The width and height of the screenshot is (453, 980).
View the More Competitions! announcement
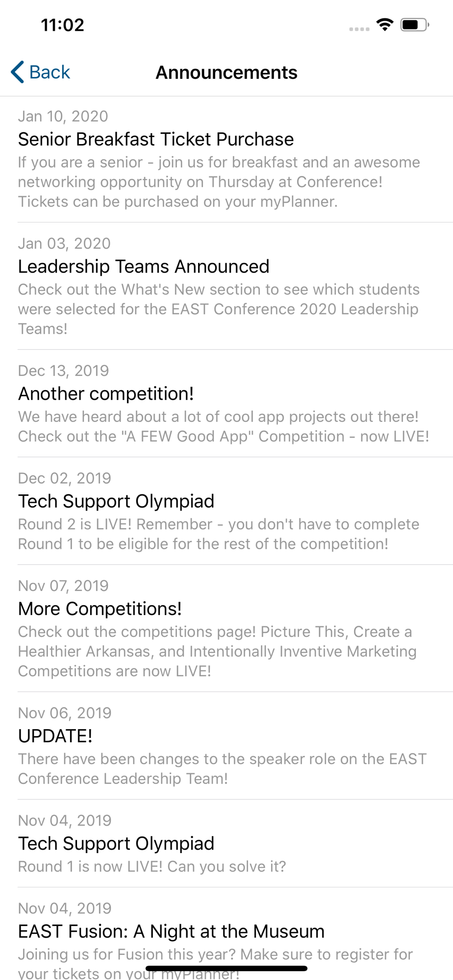pos(100,609)
